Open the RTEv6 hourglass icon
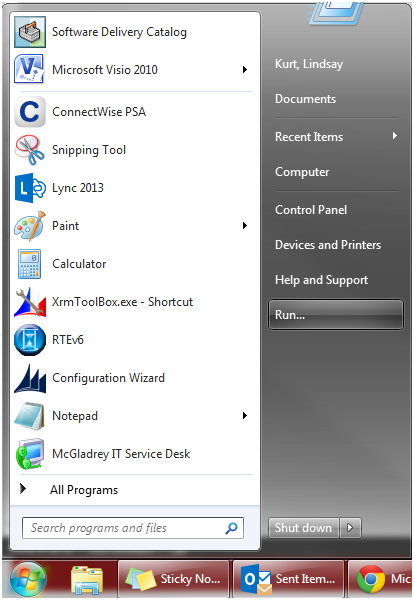Image resolution: width=414 pixels, height=600 pixels. point(30,340)
